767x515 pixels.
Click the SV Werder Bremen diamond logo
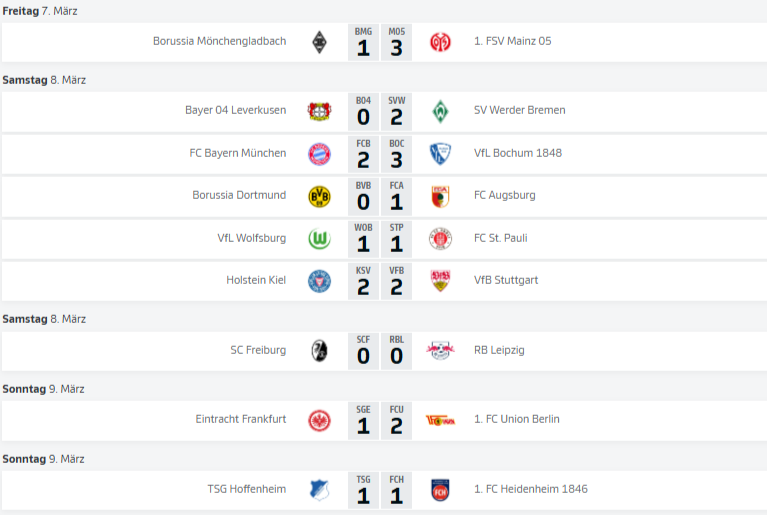click(x=440, y=111)
